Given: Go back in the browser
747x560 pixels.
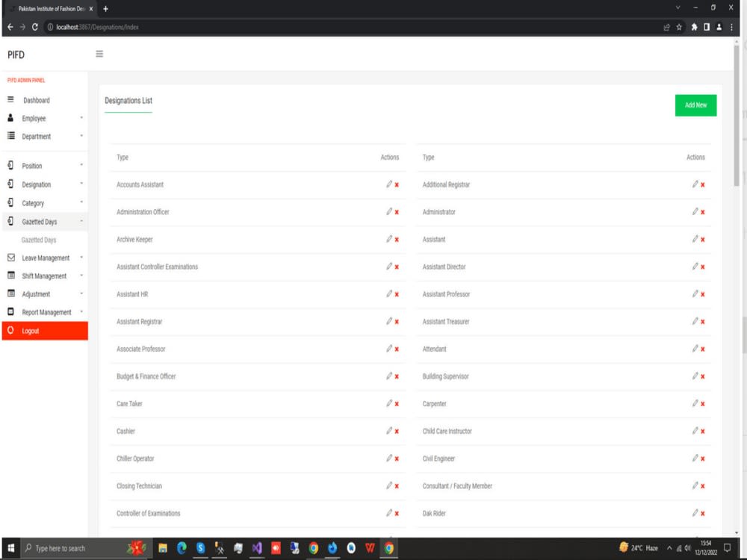Looking at the screenshot, I should 10,27.
